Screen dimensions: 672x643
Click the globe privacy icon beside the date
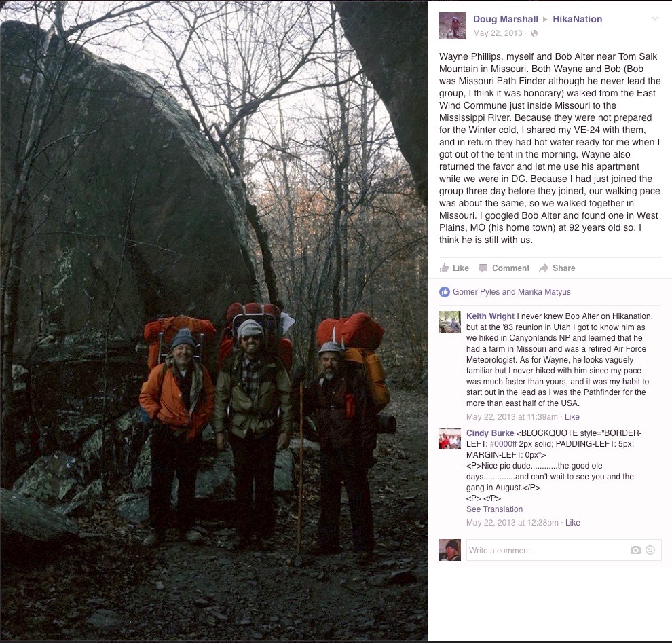pyautogui.click(x=534, y=33)
